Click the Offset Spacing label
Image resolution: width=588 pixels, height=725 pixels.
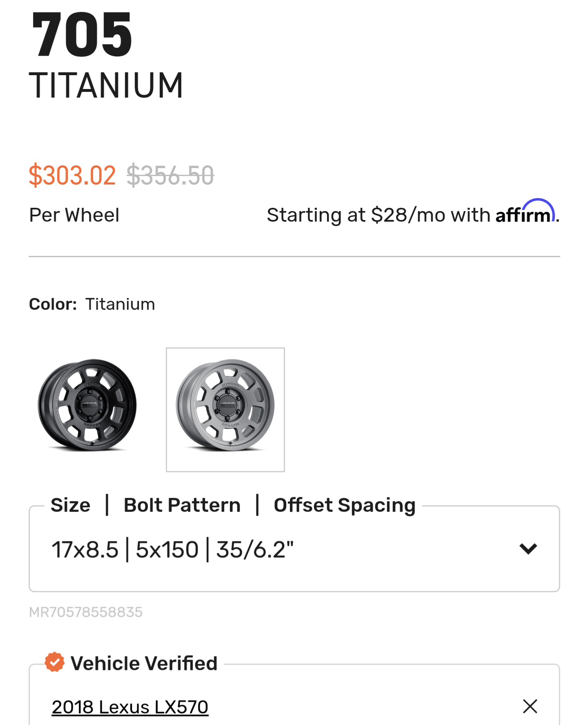[x=345, y=505]
